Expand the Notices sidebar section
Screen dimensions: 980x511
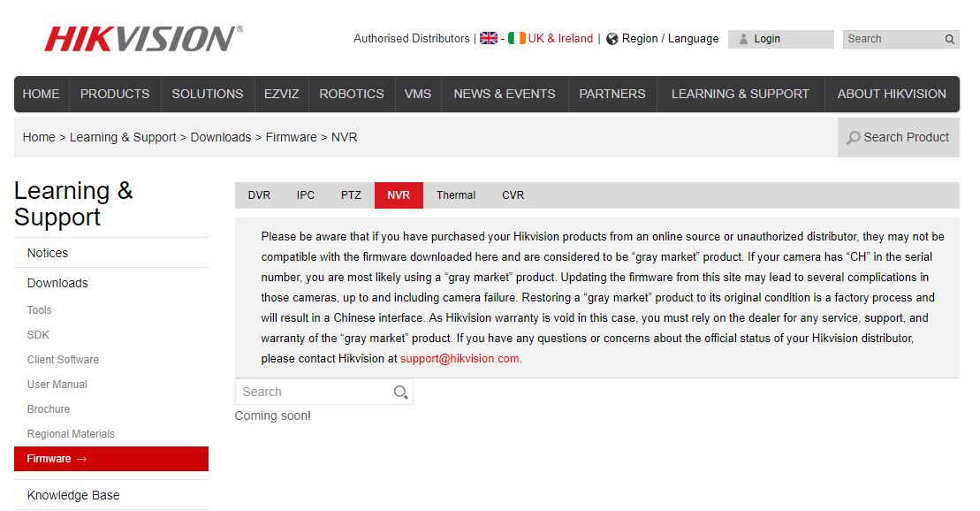pyautogui.click(x=48, y=253)
